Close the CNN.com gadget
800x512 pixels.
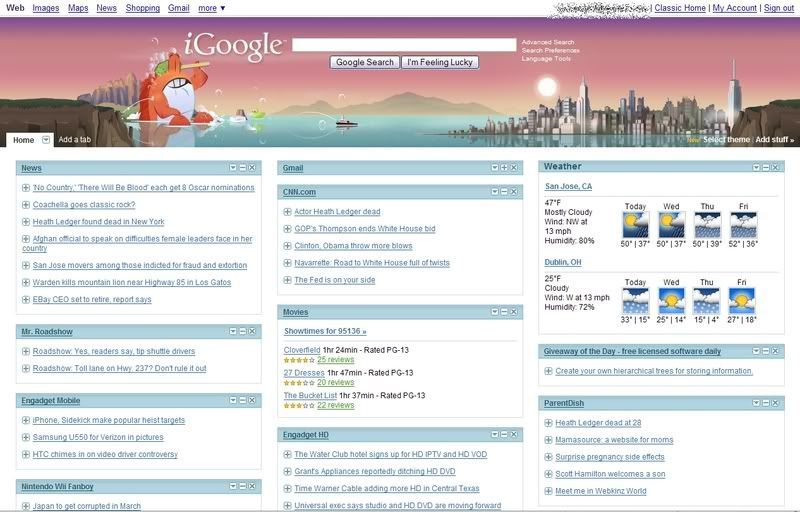click(x=514, y=191)
